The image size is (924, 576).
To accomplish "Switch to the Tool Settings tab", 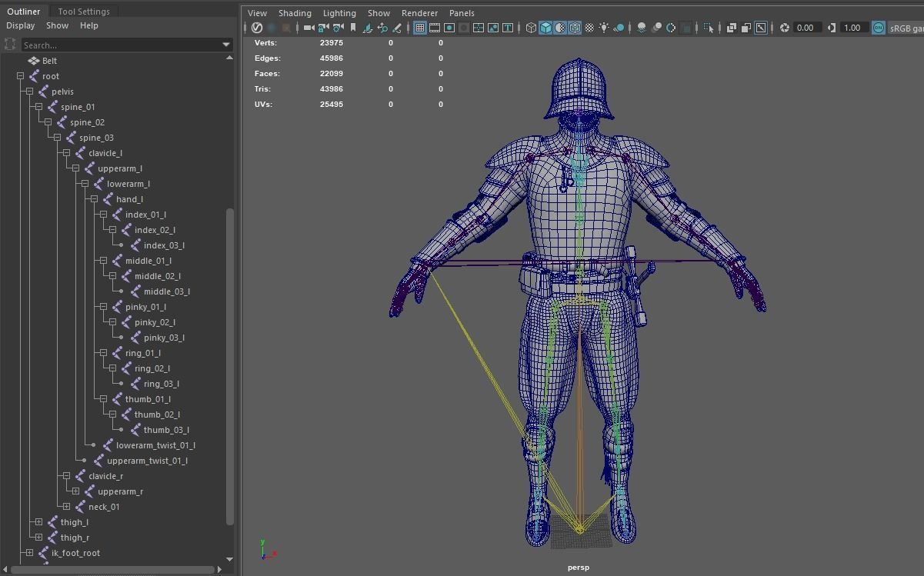I will (84, 12).
